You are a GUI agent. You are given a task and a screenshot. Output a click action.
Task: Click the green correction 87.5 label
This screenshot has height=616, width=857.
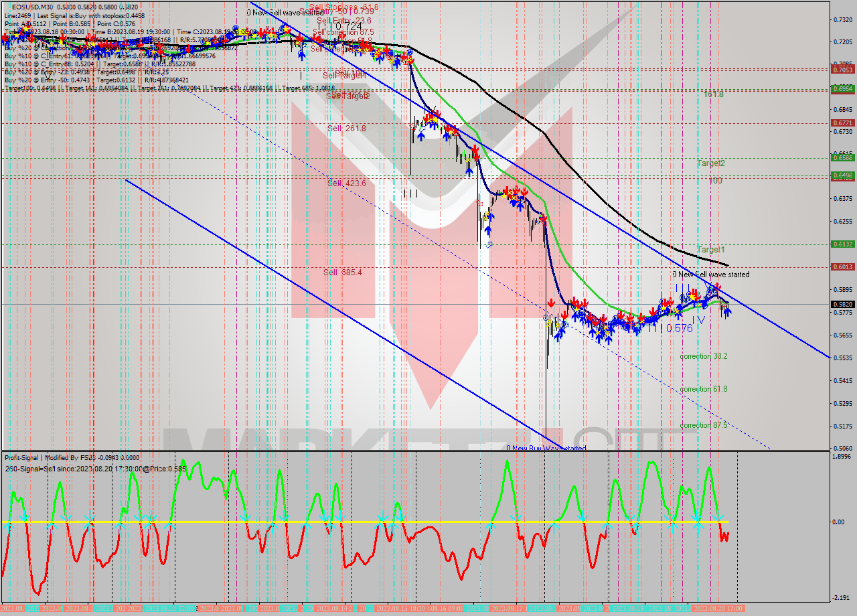704,425
